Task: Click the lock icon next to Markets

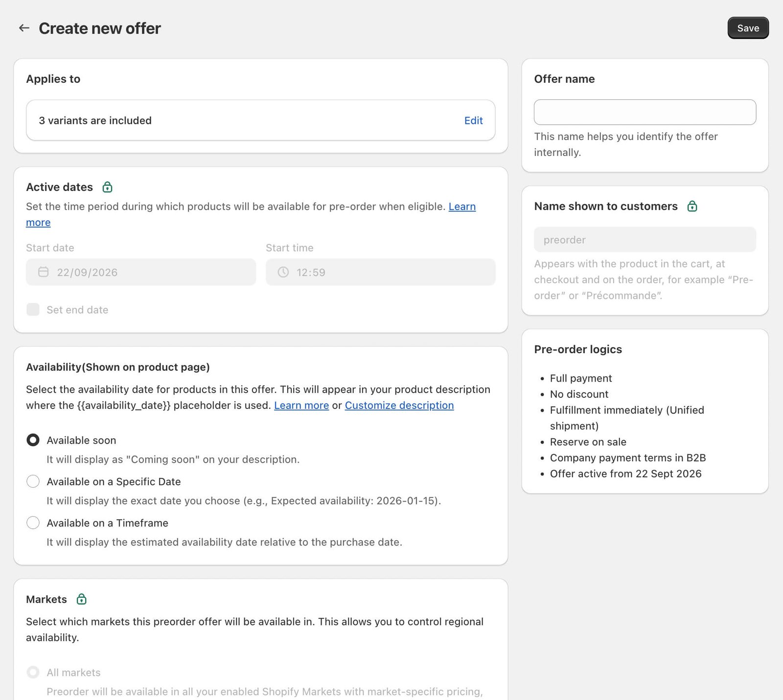Action: click(82, 599)
